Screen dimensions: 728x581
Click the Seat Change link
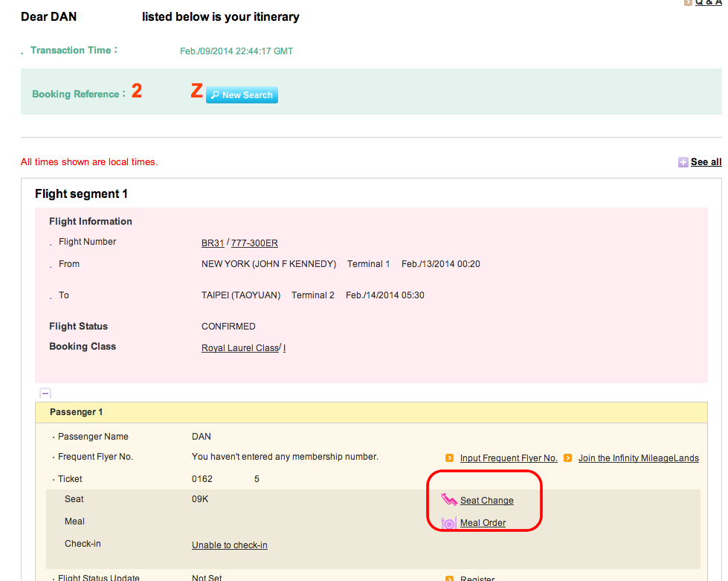(486, 500)
